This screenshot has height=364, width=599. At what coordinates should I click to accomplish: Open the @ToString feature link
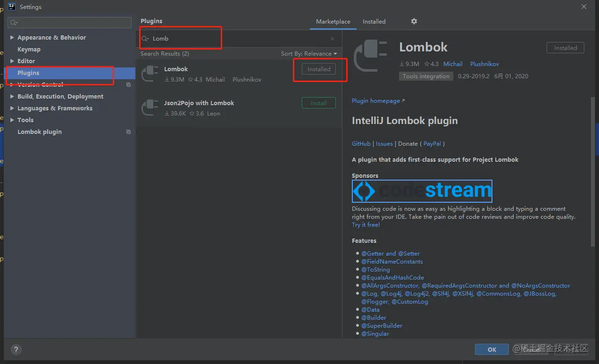coord(375,270)
